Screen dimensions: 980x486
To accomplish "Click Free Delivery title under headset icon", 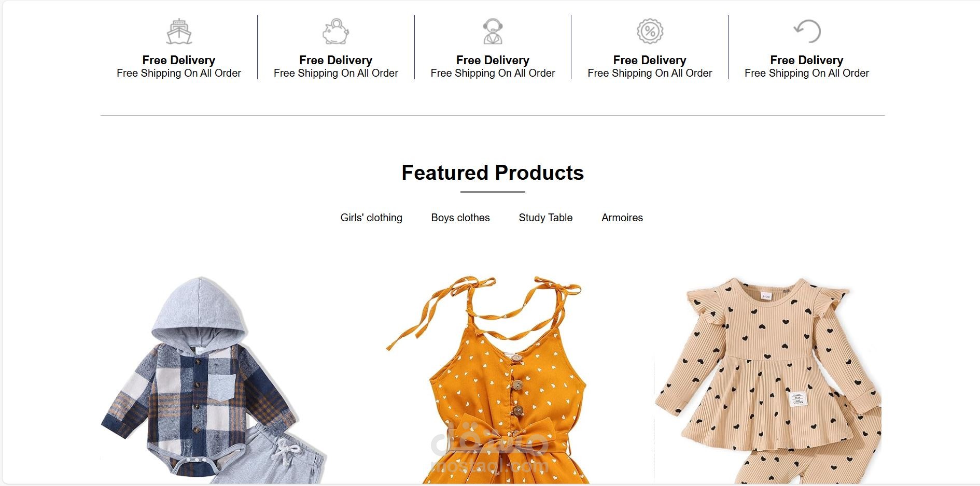I will click(x=493, y=60).
